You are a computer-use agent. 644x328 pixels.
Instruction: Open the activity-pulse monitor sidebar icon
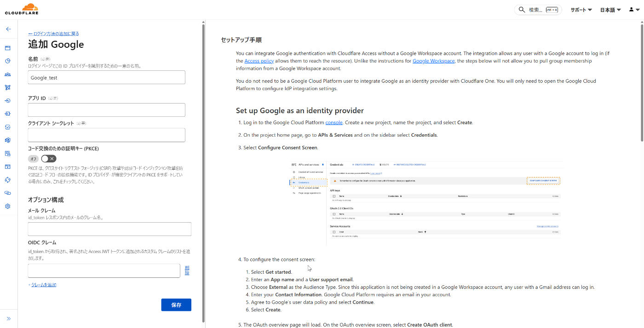point(8,127)
